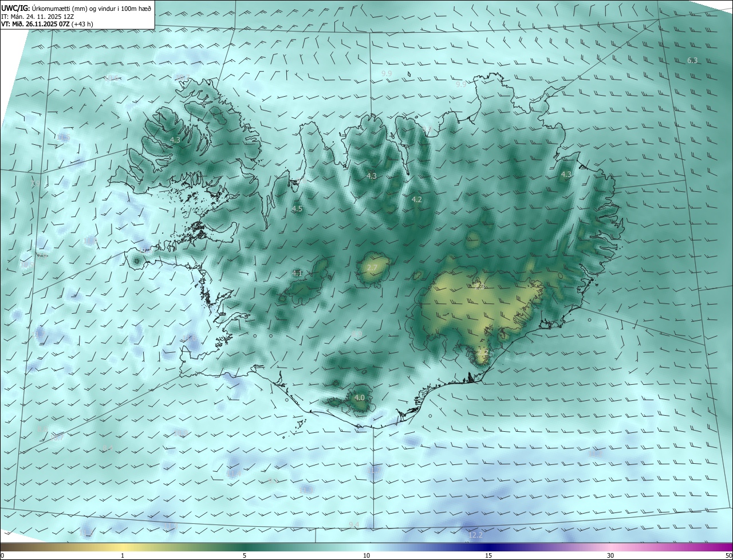Click the '5' tick on the color scale
The height and width of the screenshot is (560, 733).
pyautogui.click(x=245, y=555)
